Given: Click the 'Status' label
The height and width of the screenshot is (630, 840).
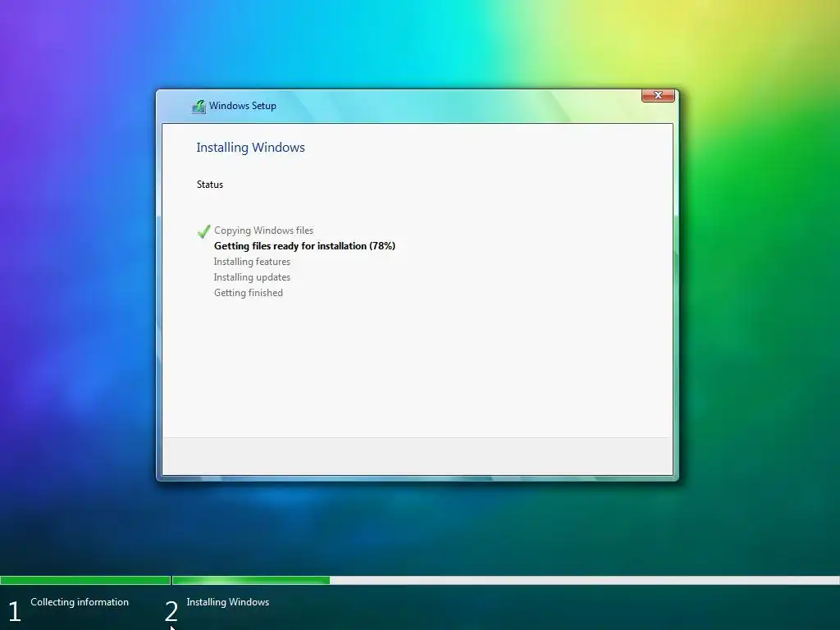Looking at the screenshot, I should click(209, 185).
